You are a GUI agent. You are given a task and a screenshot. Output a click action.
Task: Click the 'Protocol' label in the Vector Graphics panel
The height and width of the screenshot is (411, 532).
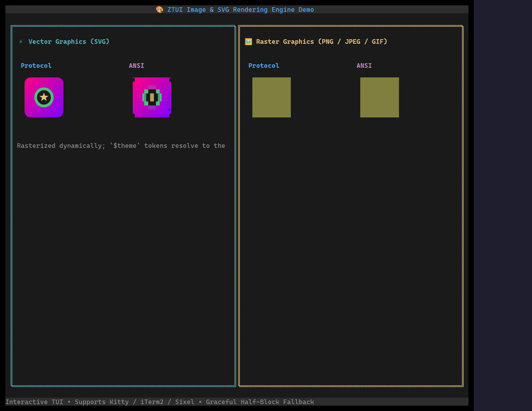tap(36, 66)
